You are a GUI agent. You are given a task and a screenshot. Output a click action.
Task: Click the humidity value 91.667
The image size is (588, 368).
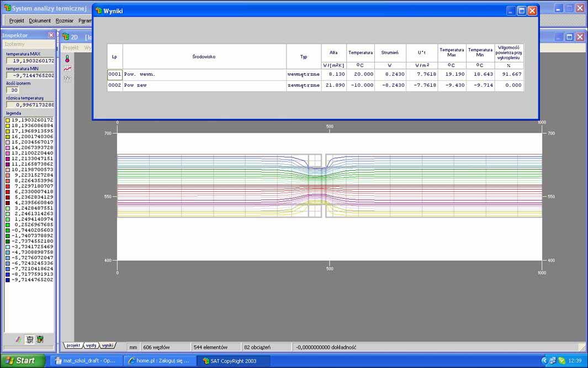[509, 74]
